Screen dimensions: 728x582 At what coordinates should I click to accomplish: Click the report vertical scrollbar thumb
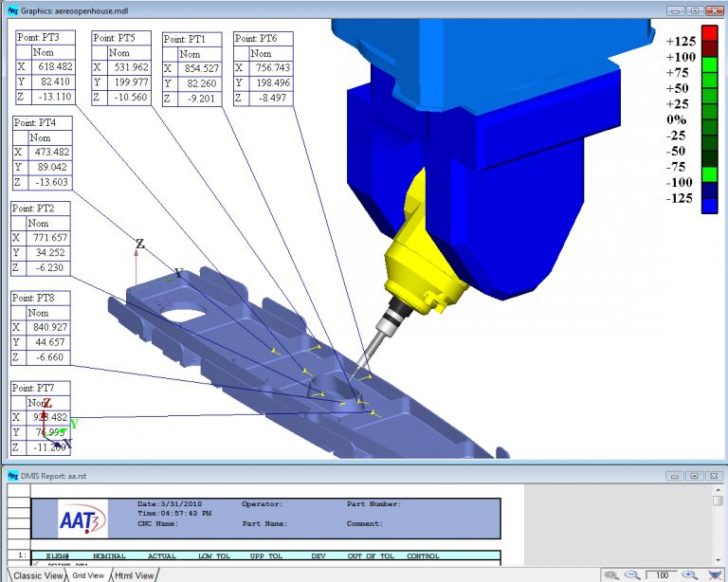pos(718,500)
